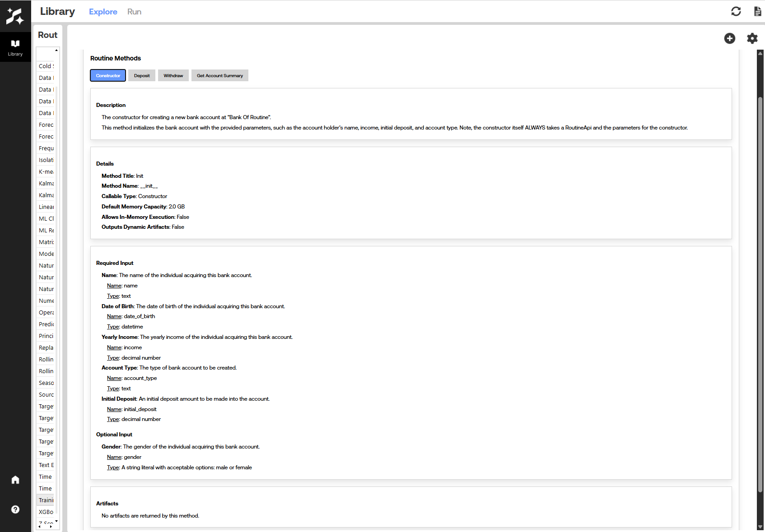765x532 pixels.
Task: Click the right page scrollbar's down arrow
Action: tap(760, 525)
